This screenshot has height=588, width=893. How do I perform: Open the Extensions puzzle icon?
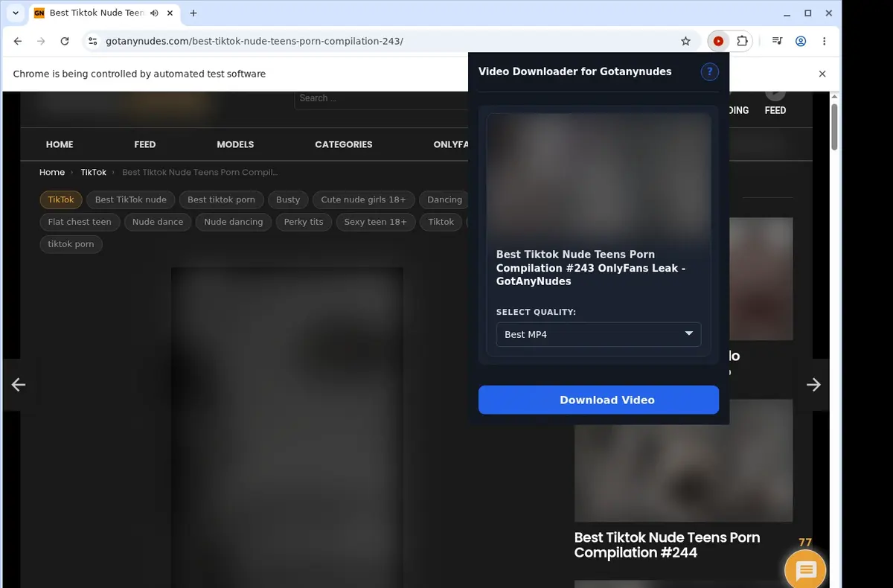coord(742,42)
